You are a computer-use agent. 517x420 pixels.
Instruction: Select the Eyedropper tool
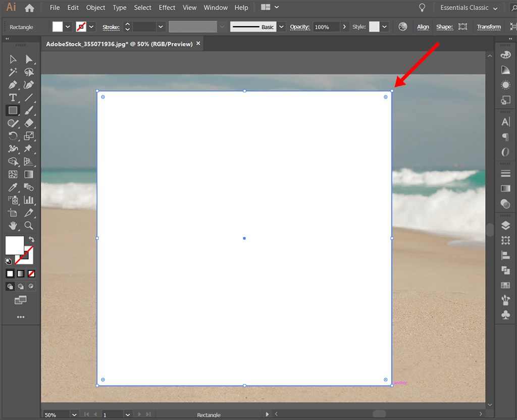(x=13, y=187)
